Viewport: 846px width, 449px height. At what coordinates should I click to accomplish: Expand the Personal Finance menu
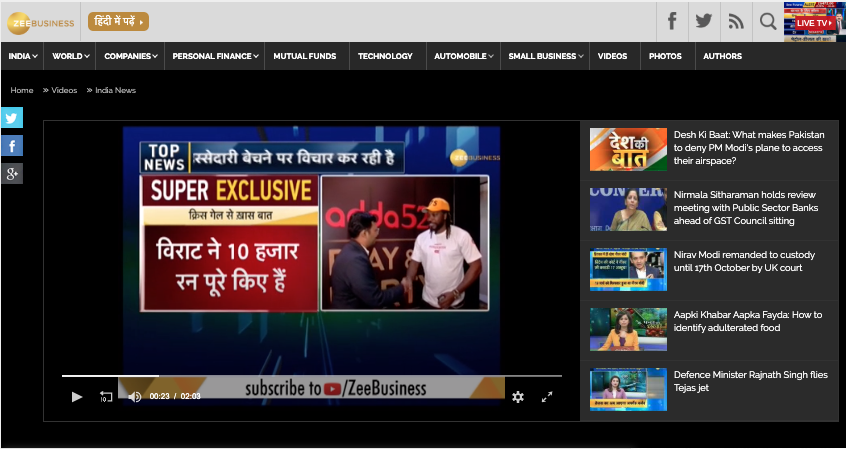pos(215,56)
